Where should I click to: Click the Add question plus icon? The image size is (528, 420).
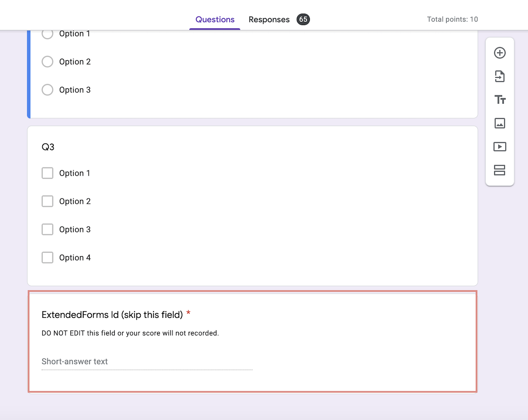click(499, 52)
